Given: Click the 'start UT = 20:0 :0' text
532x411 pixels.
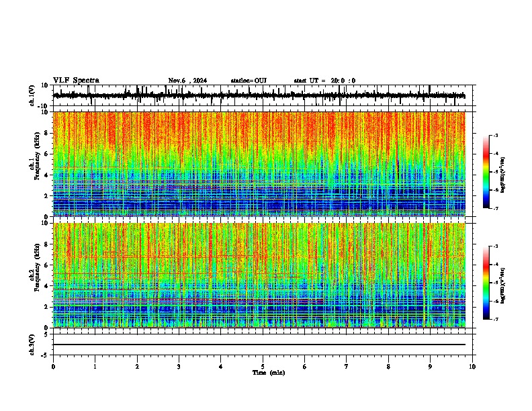Looking at the screenshot, I should 324,81.
